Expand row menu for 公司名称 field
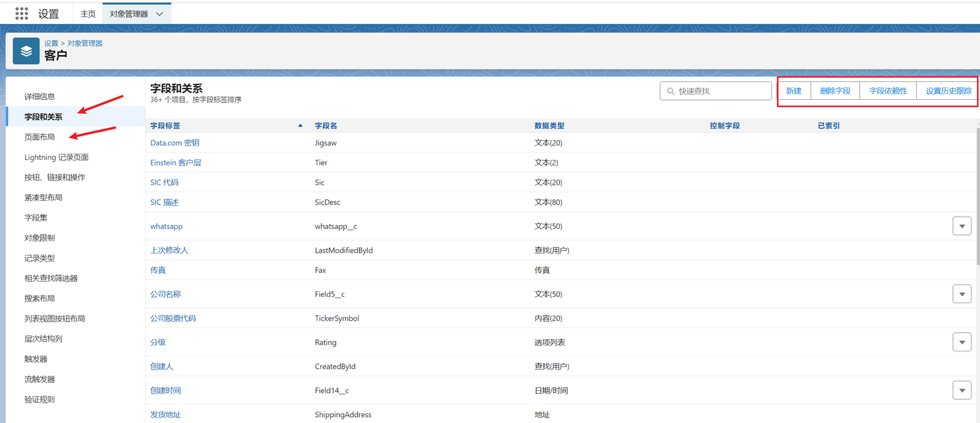The image size is (980, 423). (x=962, y=294)
